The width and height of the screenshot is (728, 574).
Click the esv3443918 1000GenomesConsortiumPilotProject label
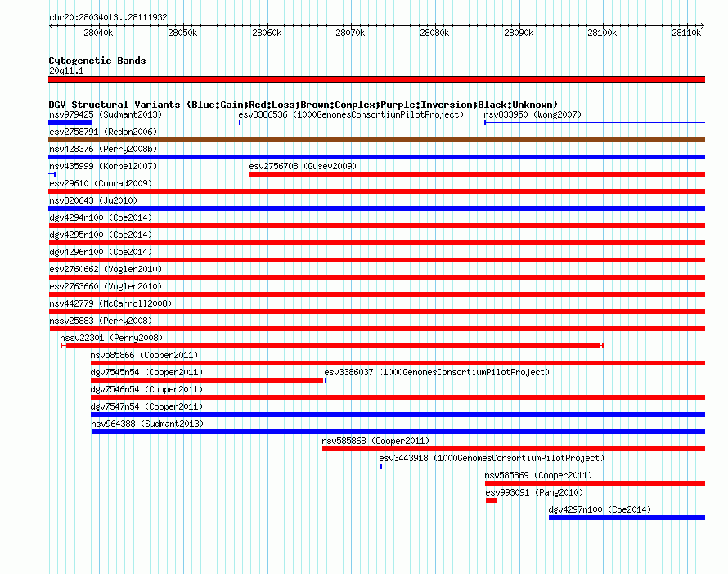tap(492, 458)
